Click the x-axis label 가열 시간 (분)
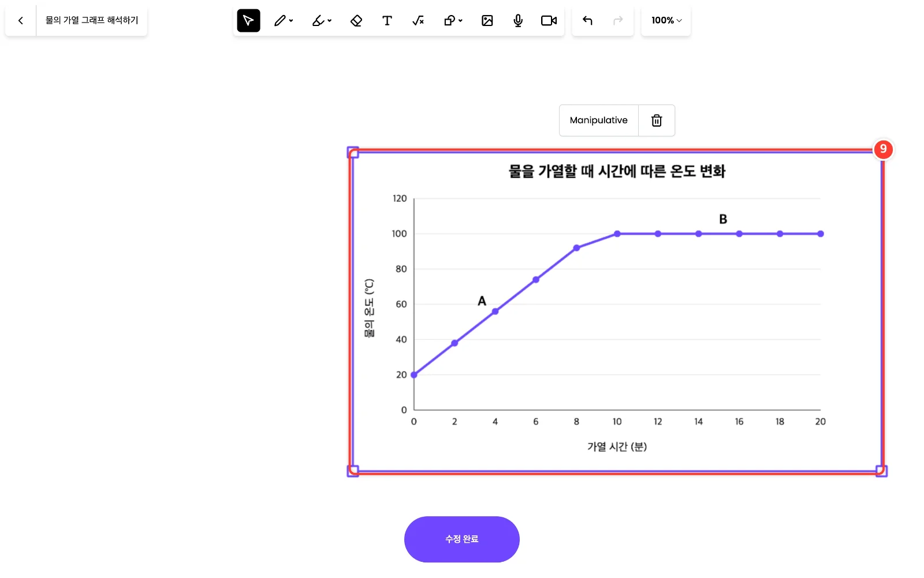Image resolution: width=924 pixels, height=578 pixels. (x=617, y=447)
